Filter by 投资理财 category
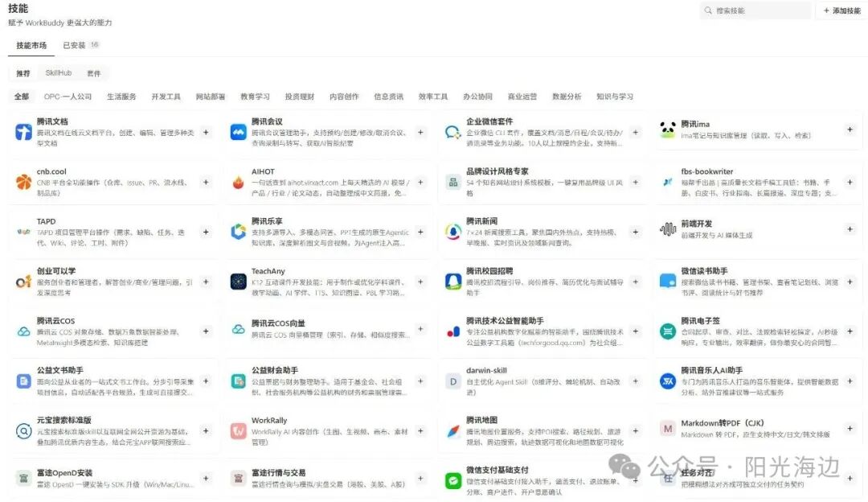This screenshot has height=502, width=868. (300, 97)
